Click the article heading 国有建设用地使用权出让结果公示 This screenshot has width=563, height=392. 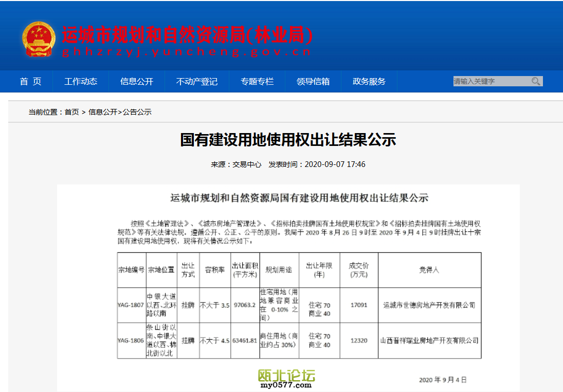(x=288, y=140)
